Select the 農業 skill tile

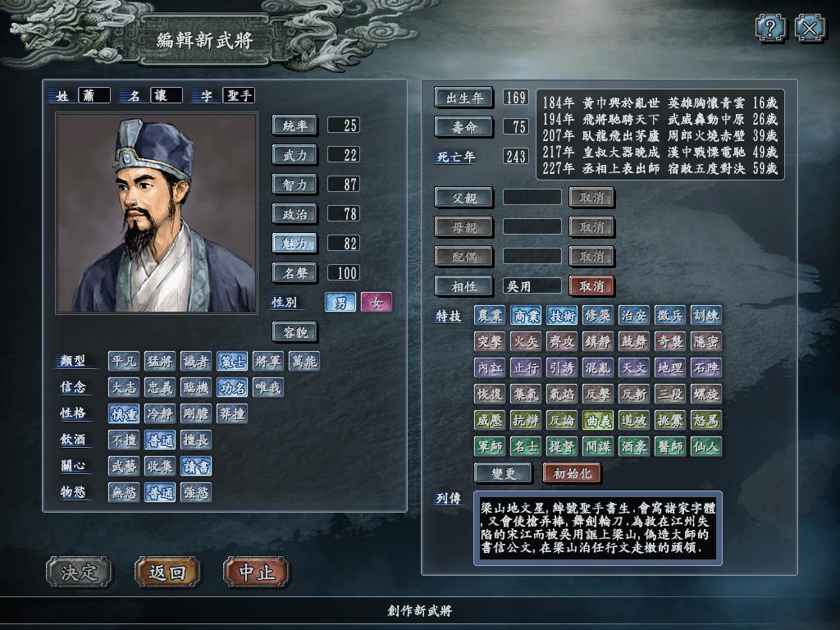[490, 315]
